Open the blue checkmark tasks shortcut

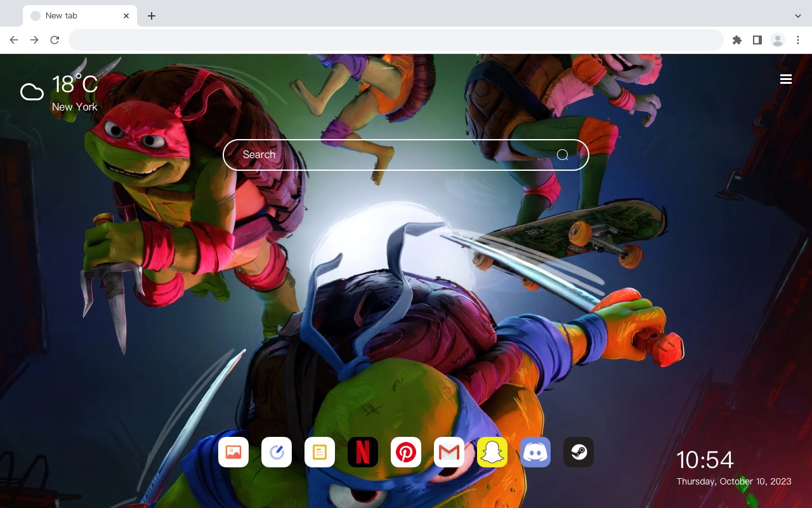click(277, 452)
